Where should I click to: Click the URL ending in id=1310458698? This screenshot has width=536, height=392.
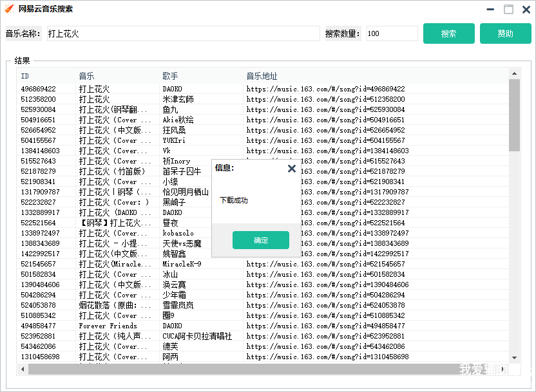[327, 357]
